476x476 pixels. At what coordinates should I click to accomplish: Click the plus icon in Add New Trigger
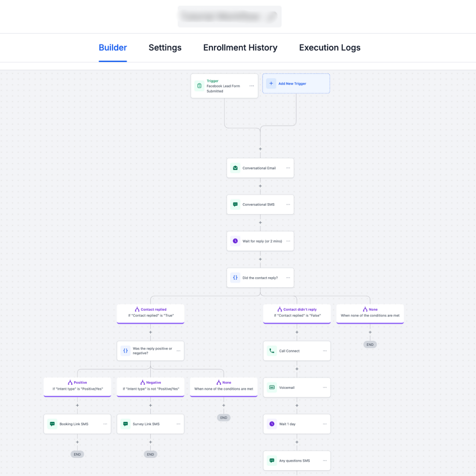271,83
